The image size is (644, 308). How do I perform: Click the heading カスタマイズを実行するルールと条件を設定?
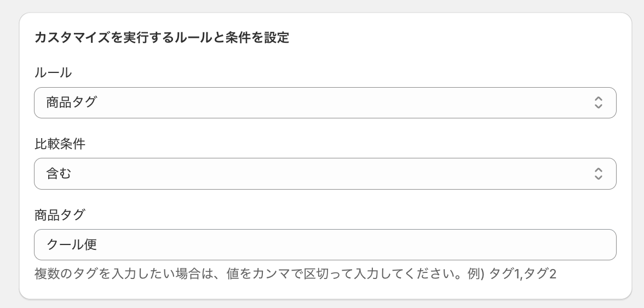pos(162,38)
